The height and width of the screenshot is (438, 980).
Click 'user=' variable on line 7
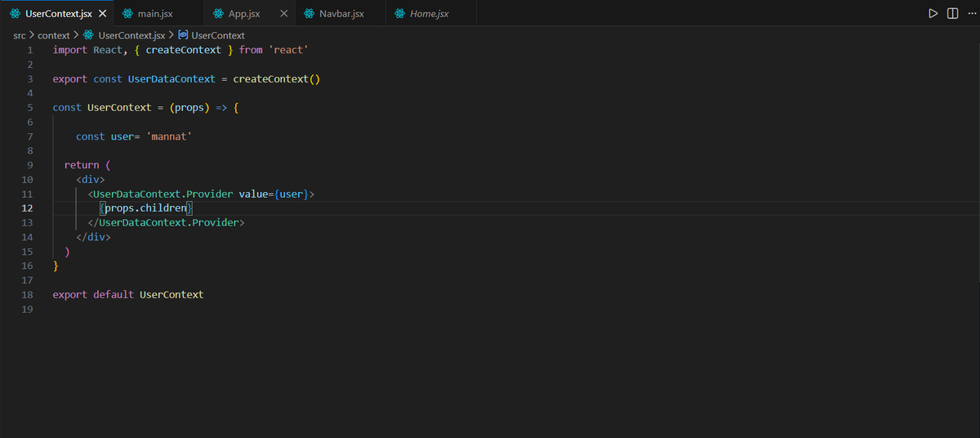(126, 136)
